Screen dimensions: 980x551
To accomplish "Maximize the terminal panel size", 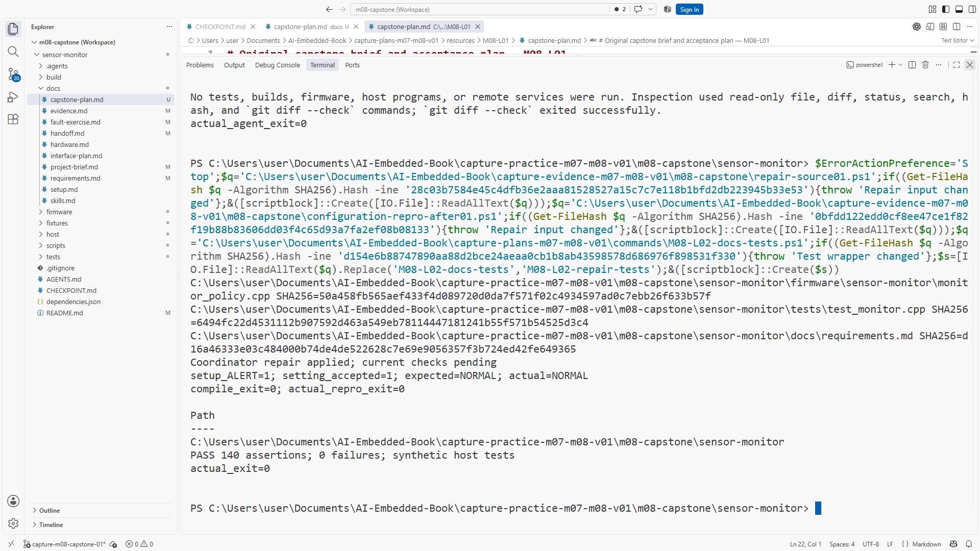I will [x=957, y=65].
